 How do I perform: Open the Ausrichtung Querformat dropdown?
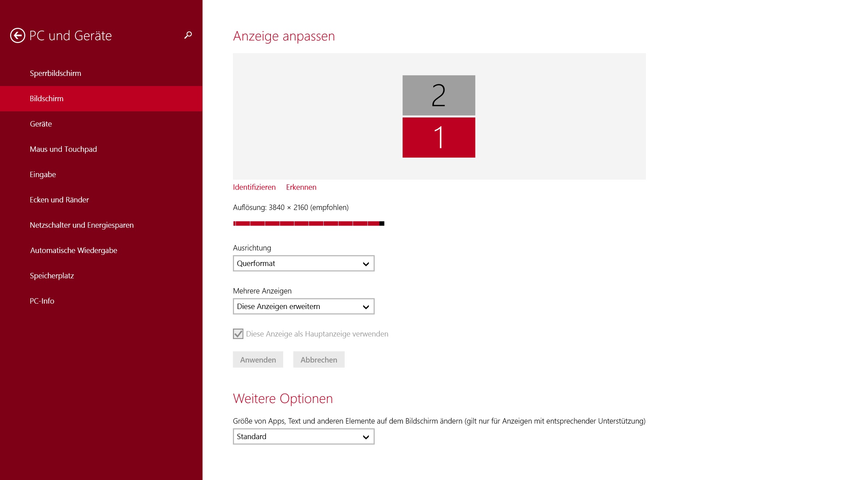click(303, 263)
